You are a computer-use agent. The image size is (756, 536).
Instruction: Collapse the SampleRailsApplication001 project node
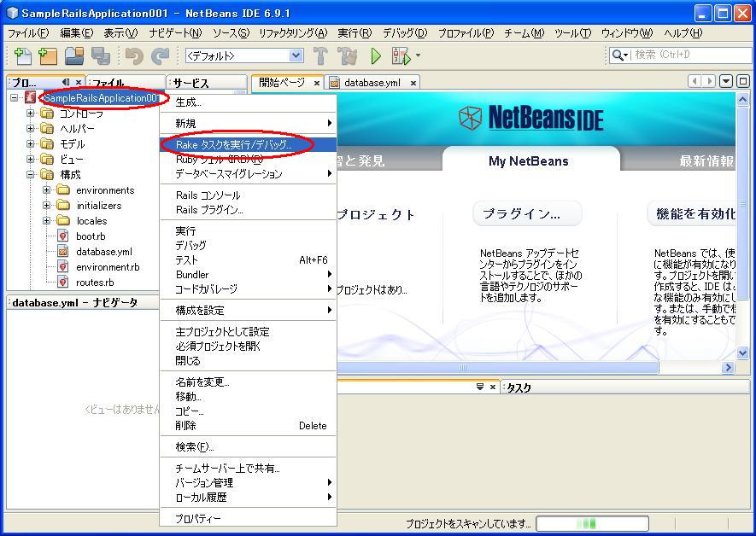pyautogui.click(x=15, y=98)
